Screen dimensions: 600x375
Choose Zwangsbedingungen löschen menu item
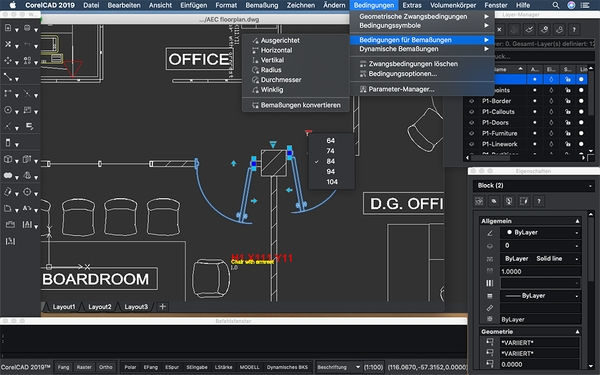(x=422, y=64)
